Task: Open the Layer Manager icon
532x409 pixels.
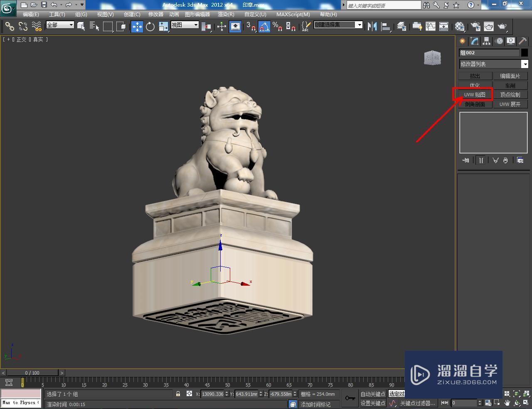Action: (401, 27)
